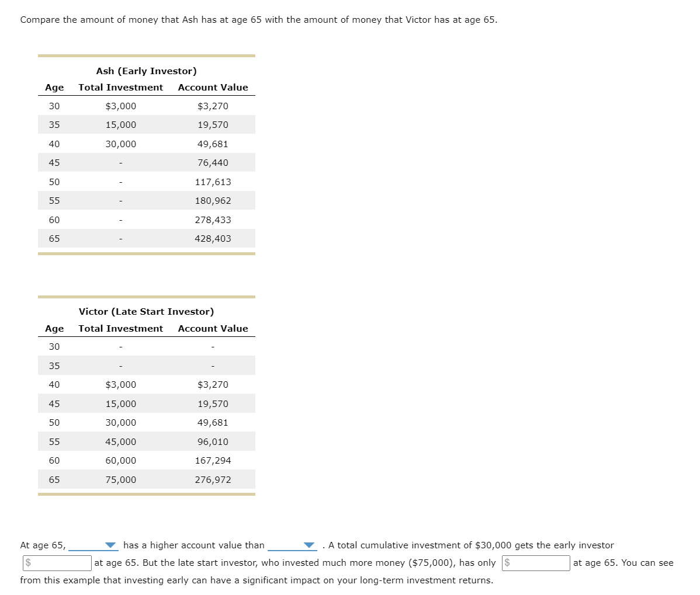Click the age 65 cell in Victor's table

[x=54, y=479]
